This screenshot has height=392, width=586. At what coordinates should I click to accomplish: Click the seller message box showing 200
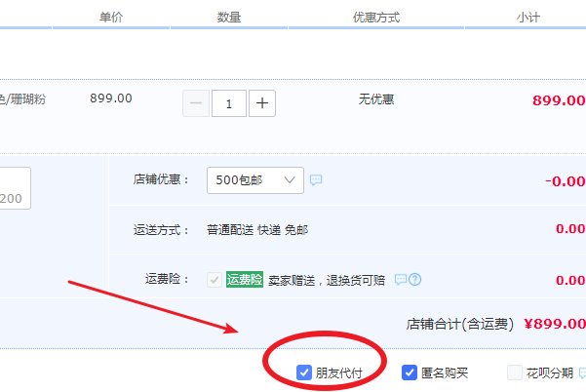[x=15, y=188]
